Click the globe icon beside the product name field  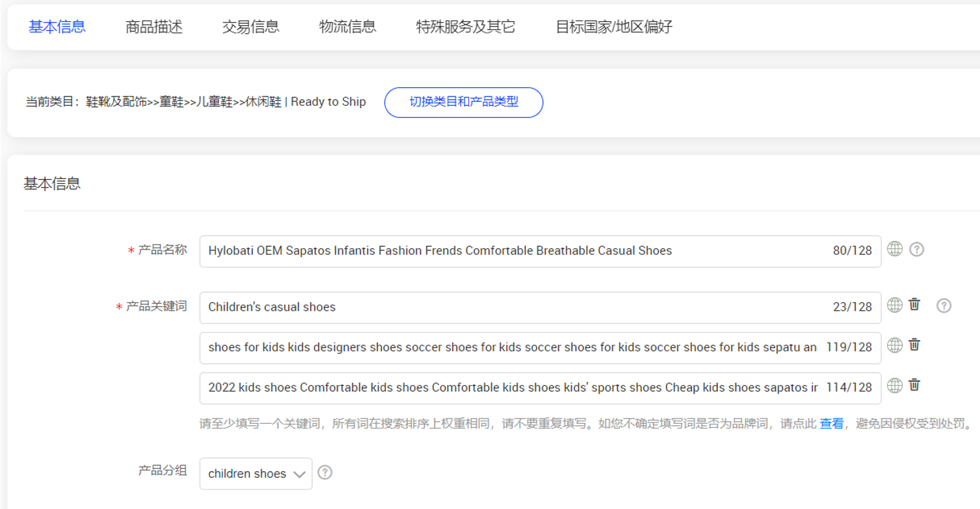point(895,250)
